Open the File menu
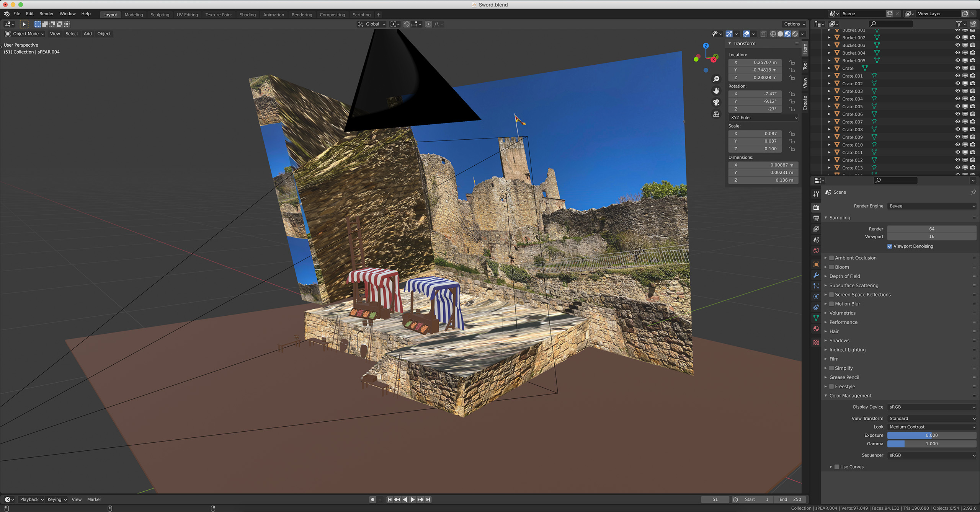The height and width of the screenshot is (512, 980). [x=17, y=14]
